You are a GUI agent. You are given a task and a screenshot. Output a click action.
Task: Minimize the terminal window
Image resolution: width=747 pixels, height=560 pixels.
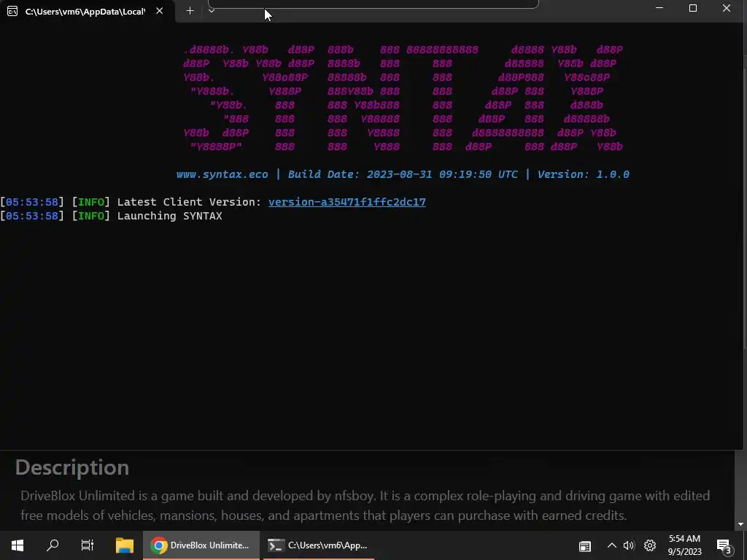click(x=659, y=8)
